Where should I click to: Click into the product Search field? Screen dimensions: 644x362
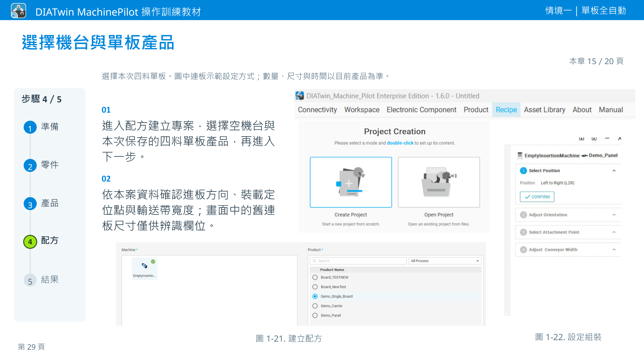point(358,261)
